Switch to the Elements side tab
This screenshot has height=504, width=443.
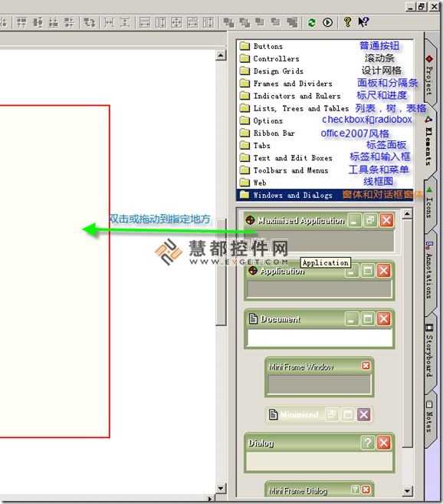point(429,141)
